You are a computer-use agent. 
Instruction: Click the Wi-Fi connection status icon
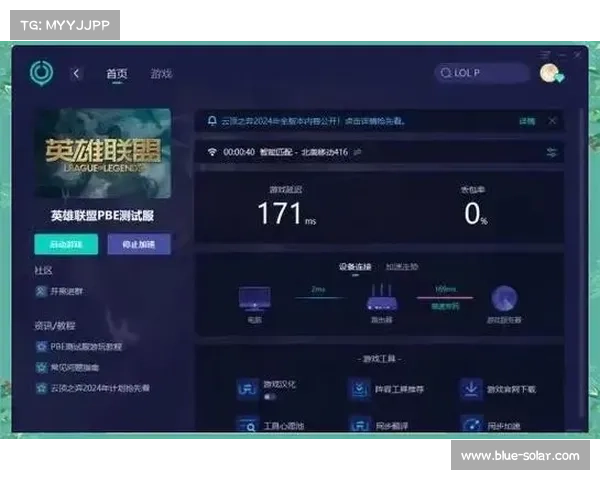(x=212, y=152)
